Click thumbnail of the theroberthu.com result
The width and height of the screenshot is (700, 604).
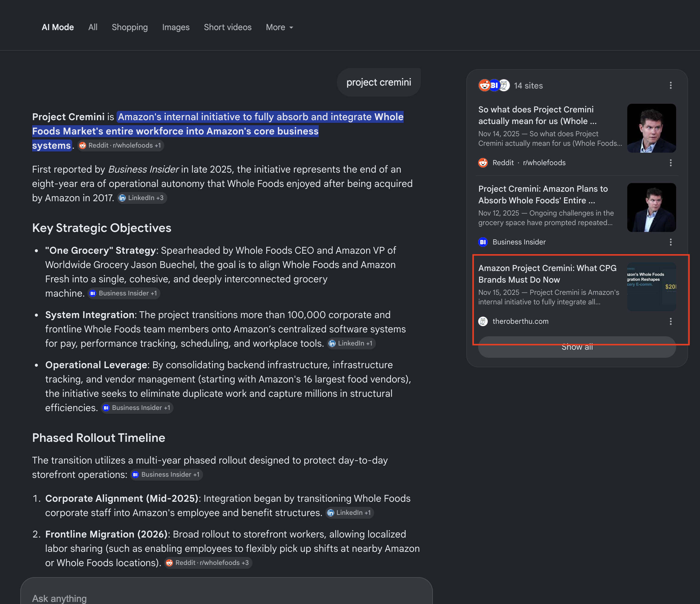651,287
